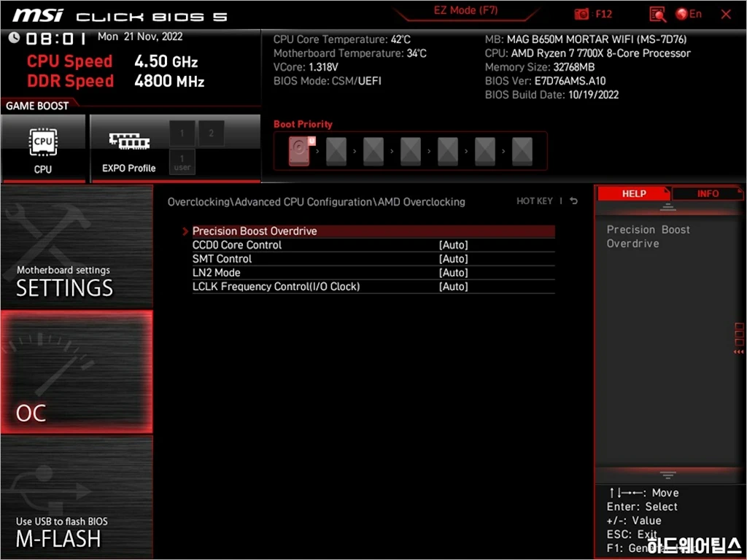This screenshot has height=560, width=747.
Task: Click the side panel collapse arrows icon
Action: [x=738, y=352]
